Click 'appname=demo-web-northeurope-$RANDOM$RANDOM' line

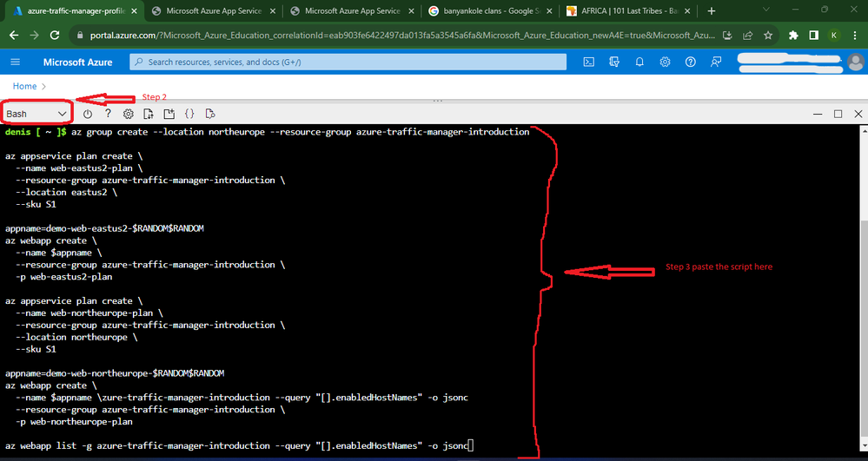click(115, 373)
